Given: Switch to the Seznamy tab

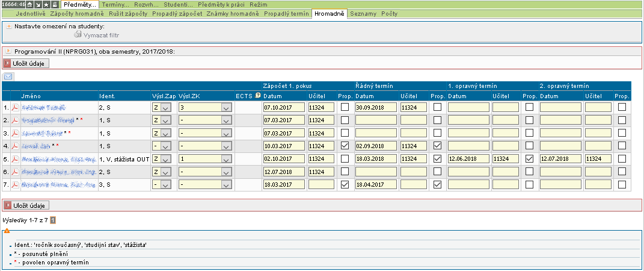Looking at the screenshot, I should point(363,13).
